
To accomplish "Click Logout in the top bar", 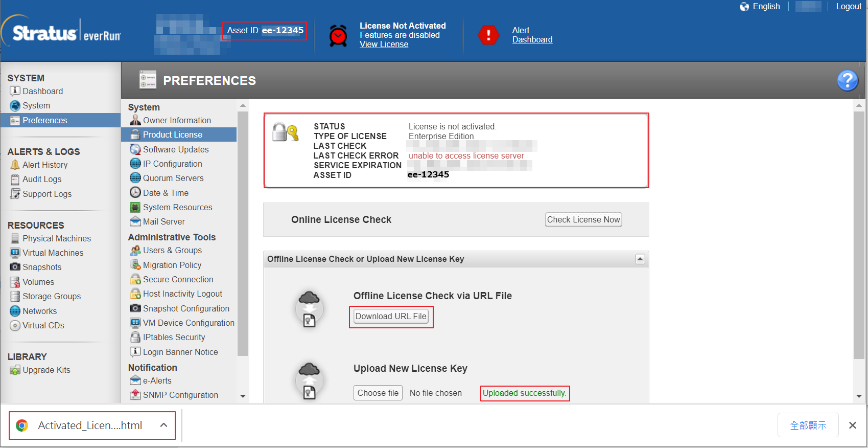I will click(x=849, y=7).
